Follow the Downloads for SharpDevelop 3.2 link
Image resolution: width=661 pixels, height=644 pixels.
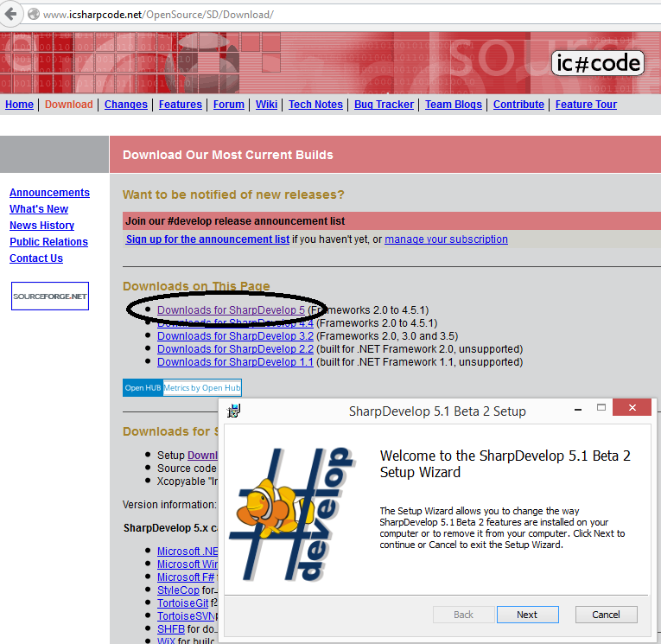tap(235, 336)
